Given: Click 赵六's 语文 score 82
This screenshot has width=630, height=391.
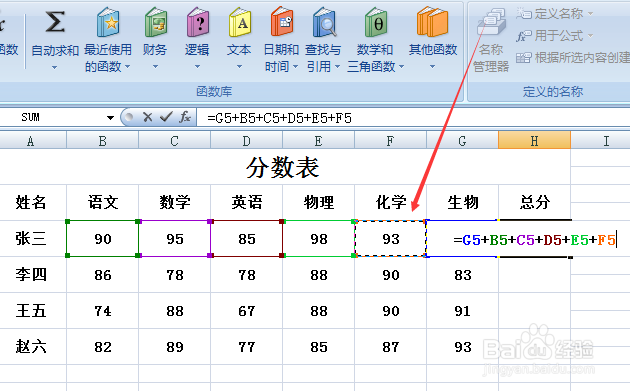Looking at the screenshot, I should click(103, 347).
